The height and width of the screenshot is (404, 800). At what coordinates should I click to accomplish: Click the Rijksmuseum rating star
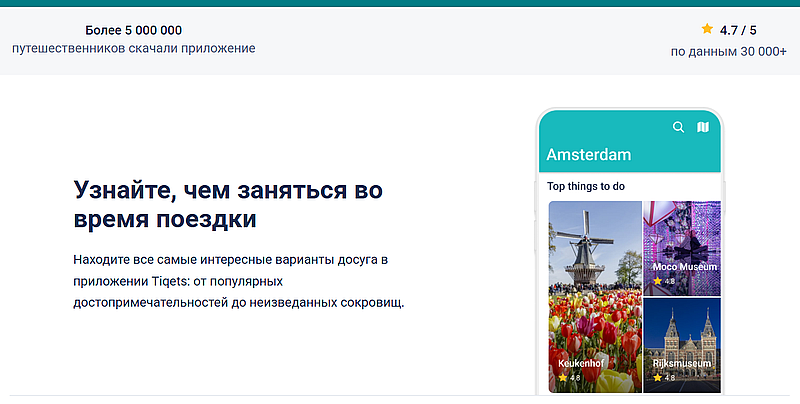pyautogui.click(x=658, y=377)
